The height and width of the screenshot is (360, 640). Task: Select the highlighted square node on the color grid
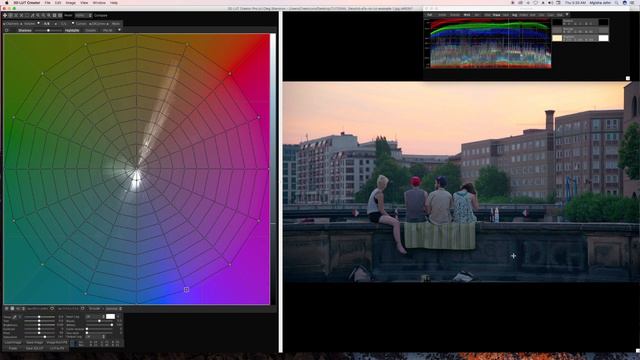click(x=186, y=289)
